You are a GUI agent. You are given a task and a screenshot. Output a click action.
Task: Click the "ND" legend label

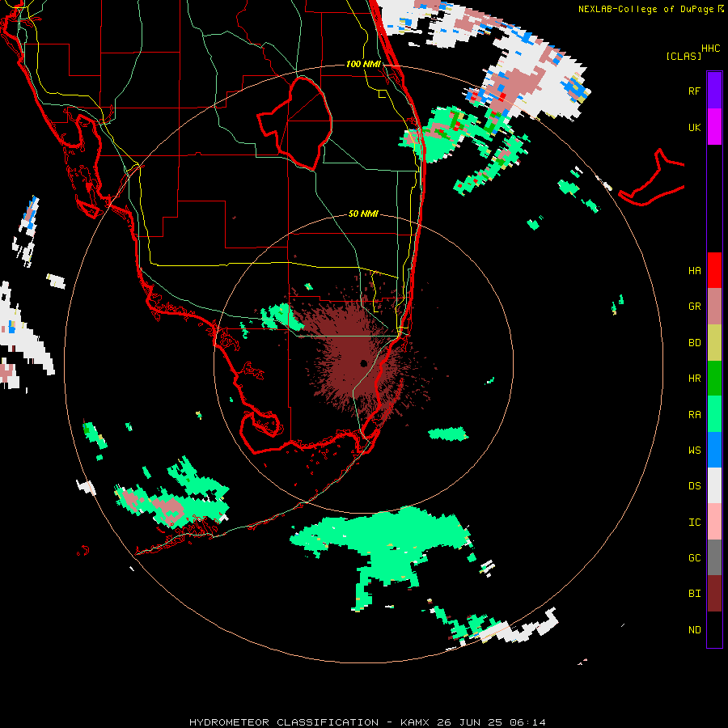(694, 630)
